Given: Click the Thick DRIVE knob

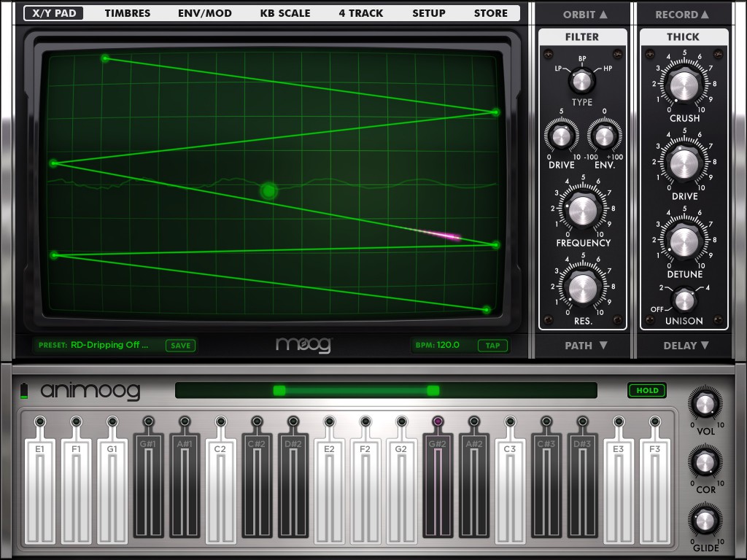Looking at the screenshot, I should pos(684,164).
